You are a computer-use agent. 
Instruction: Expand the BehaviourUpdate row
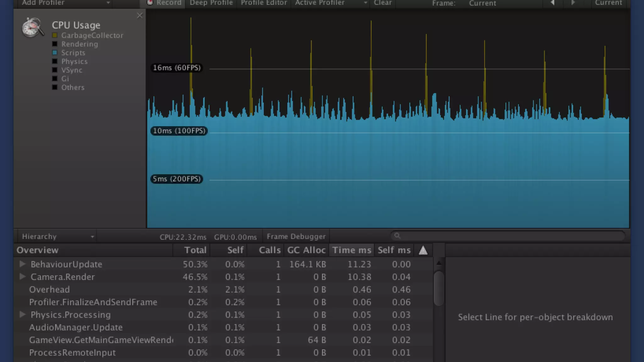pos(22,264)
